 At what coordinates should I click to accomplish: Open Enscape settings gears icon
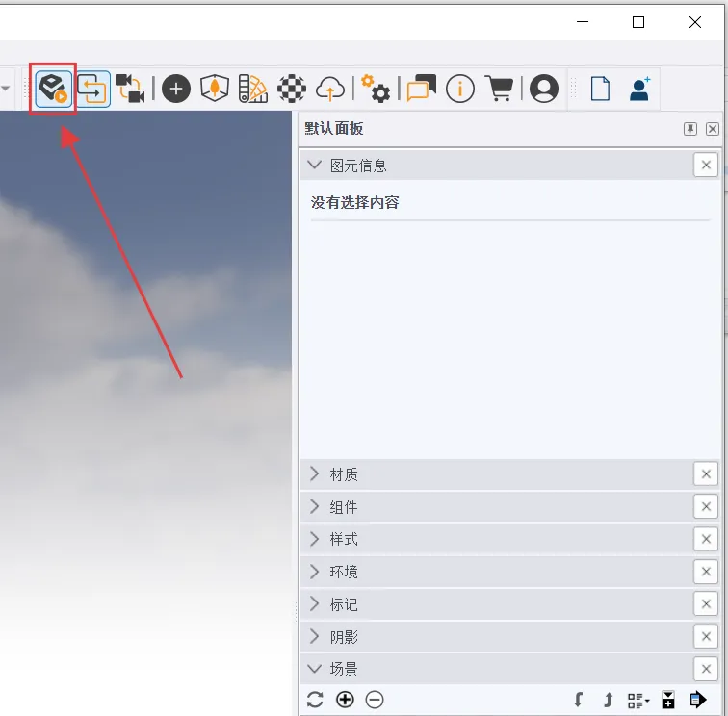pos(376,89)
